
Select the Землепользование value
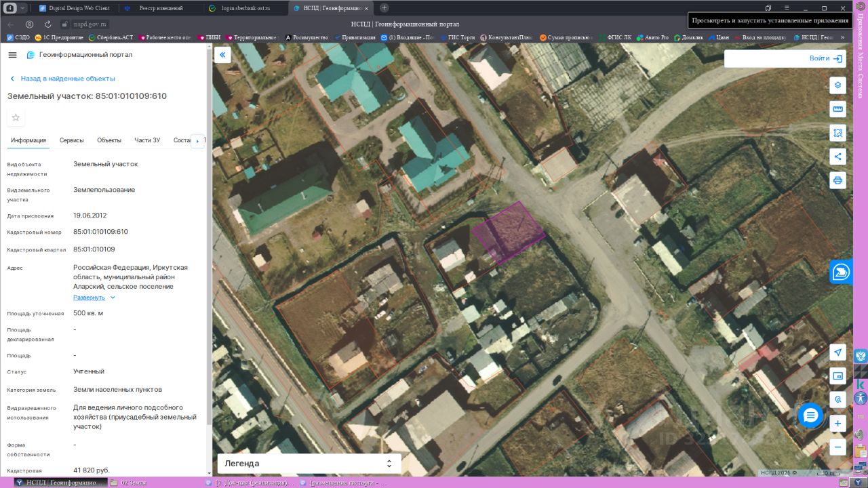(104, 190)
